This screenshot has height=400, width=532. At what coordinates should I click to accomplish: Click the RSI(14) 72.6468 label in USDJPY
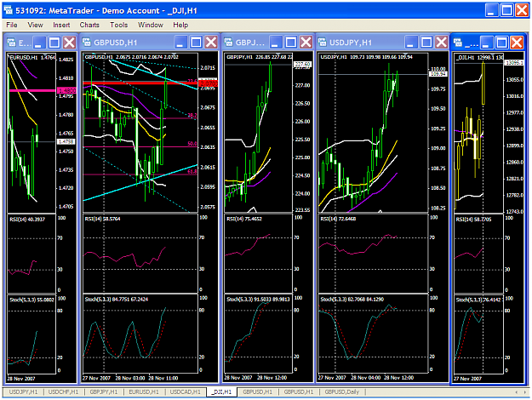pos(338,219)
